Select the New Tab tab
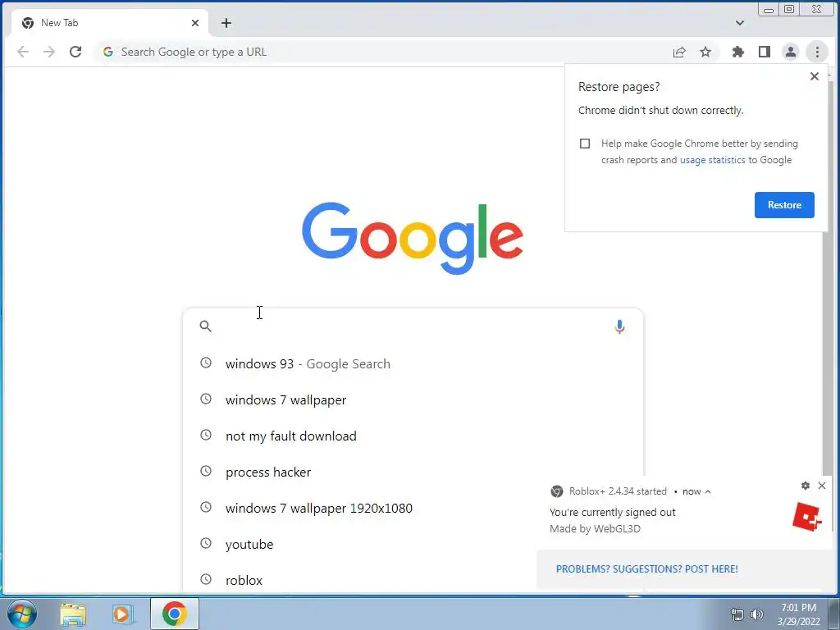840x630 pixels. [x=110, y=23]
